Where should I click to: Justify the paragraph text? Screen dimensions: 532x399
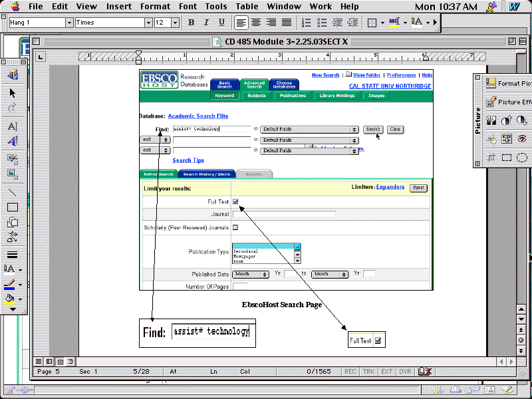pos(287,23)
